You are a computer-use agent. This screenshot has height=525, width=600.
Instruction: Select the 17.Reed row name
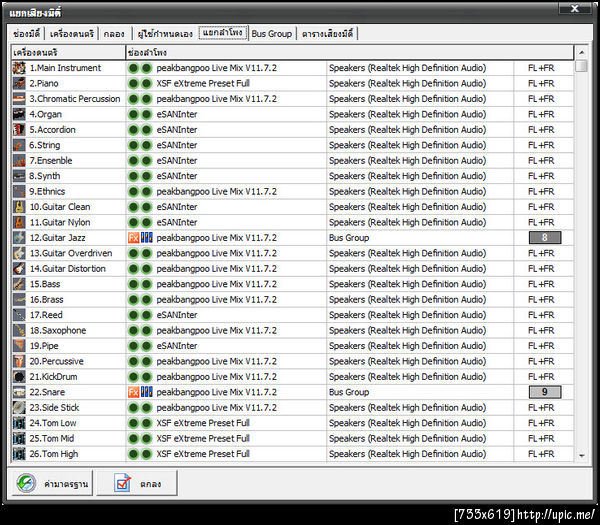click(x=46, y=315)
